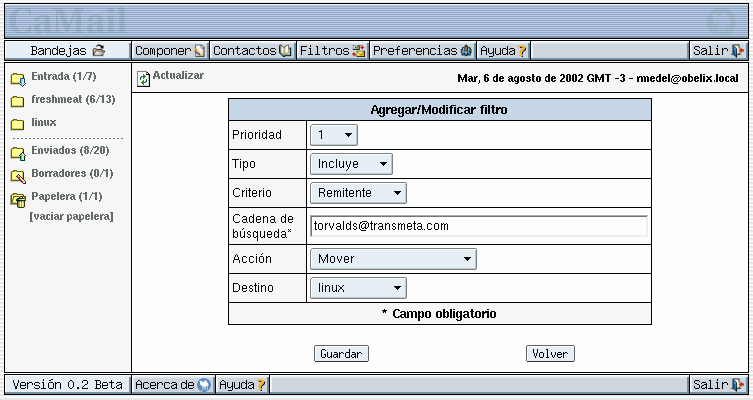Screen dimensions: 753x400
Task: Go to Filtros in the menu bar
Action: pos(332,50)
